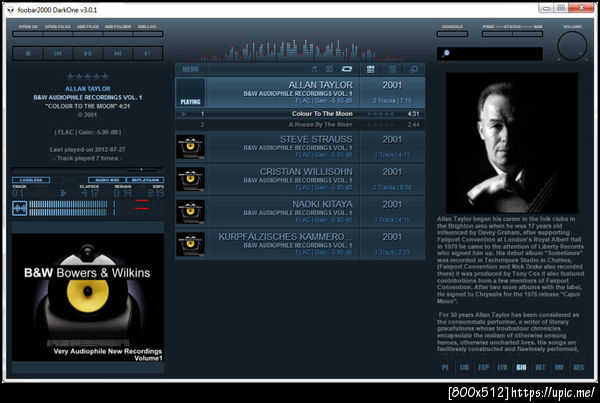Click the NAOKI KITAYA album cover thumbnail
Image resolution: width=600 pixels, height=403 pixels.
191,212
